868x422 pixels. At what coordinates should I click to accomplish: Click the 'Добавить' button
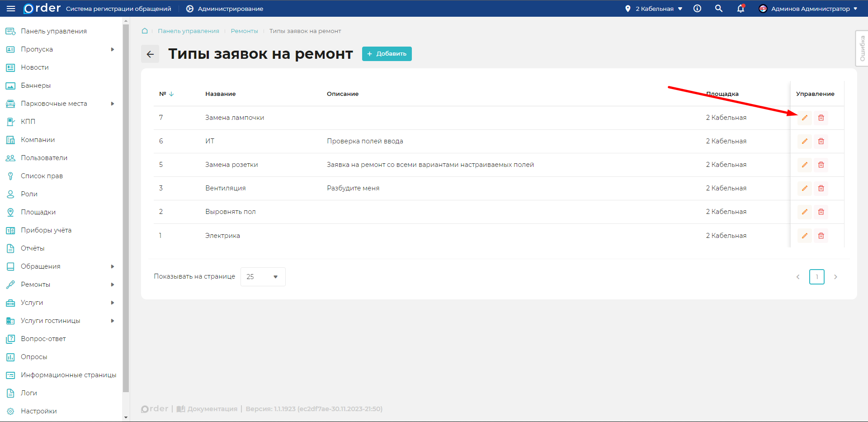point(387,54)
